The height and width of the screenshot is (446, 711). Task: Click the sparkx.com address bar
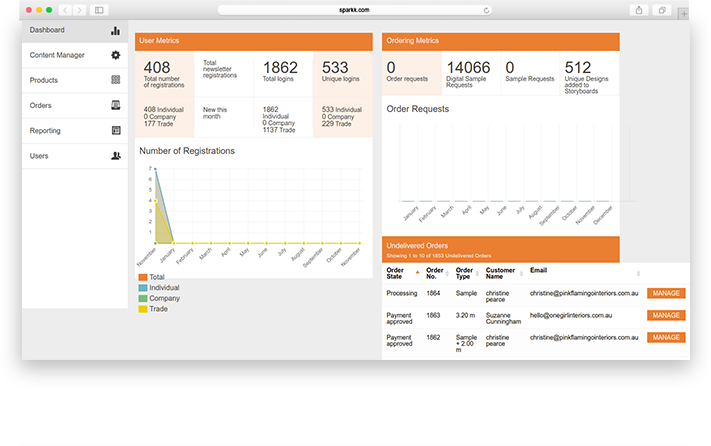click(355, 10)
